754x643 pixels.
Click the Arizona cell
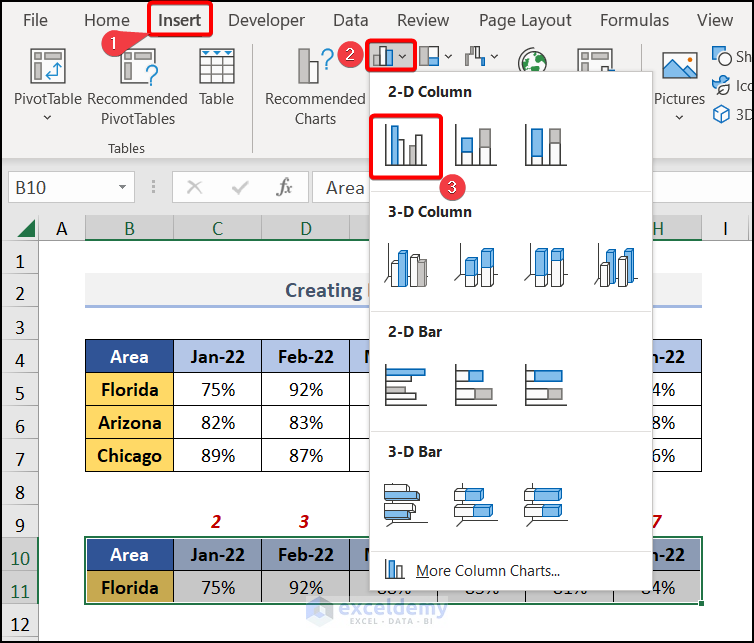129,422
